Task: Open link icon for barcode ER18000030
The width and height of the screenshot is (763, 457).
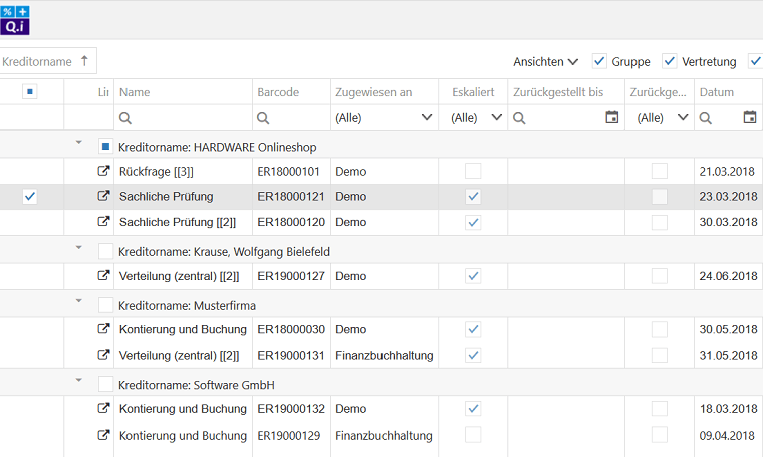Action: 102,329
